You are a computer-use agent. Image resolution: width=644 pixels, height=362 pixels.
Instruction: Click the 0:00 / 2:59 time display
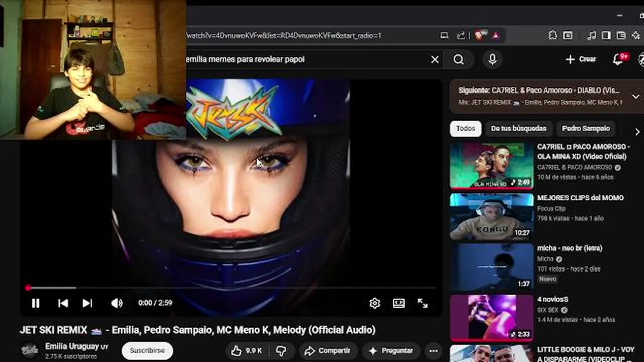coord(155,303)
